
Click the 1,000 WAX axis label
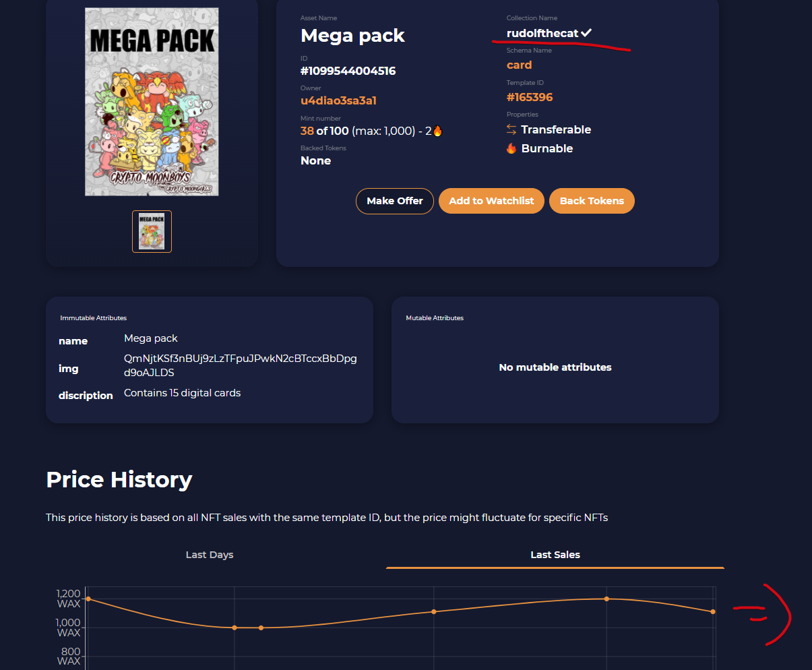pos(68,628)
